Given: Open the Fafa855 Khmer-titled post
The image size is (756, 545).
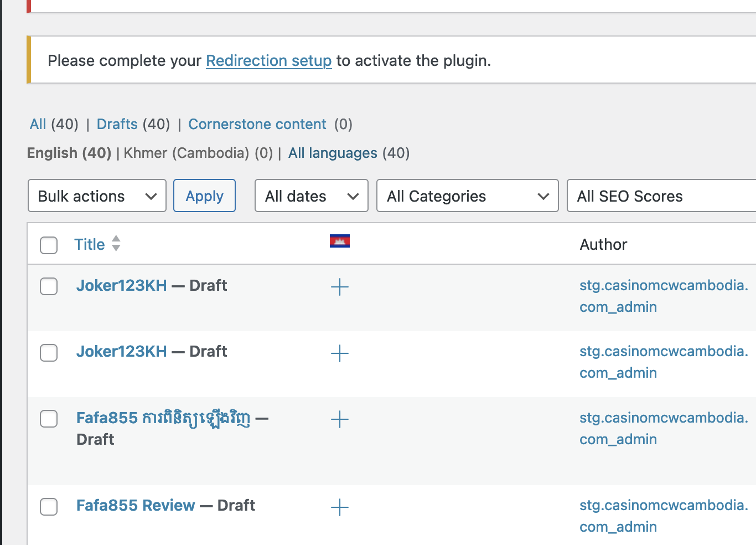Looking at the screenshot, I should point(163,418).
